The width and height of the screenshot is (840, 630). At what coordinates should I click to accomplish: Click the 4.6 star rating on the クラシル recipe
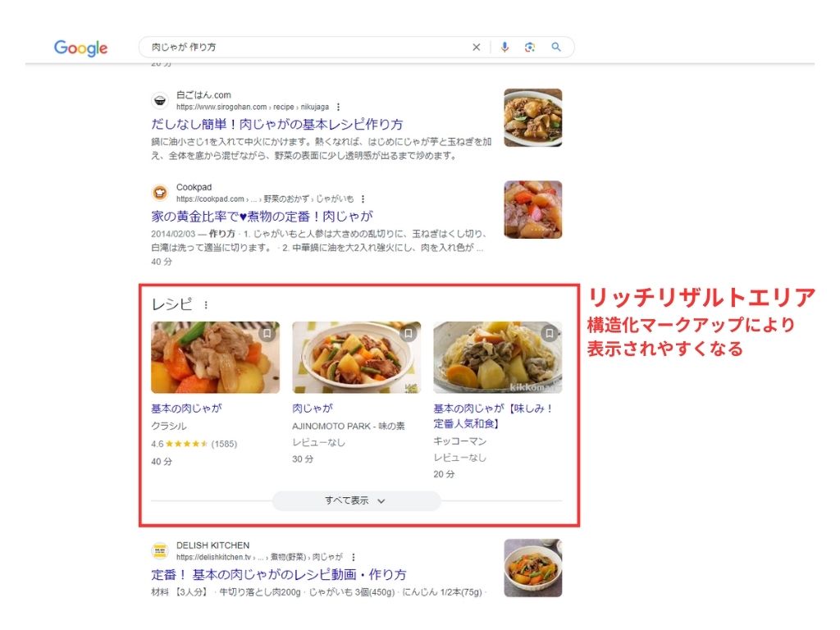185,443
